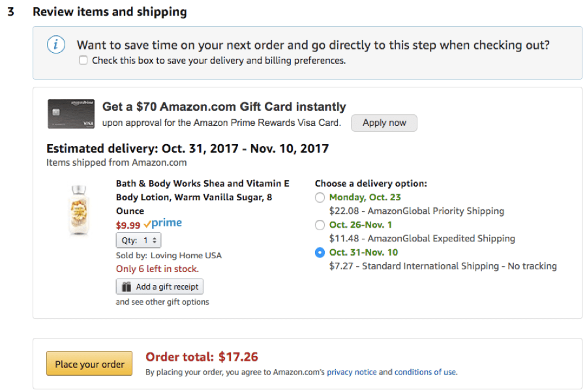The width and height of the screenshot is (587, 392).
Task: Select the AmazonGlobal Expedited Shipping option
Action: point(320,224)
